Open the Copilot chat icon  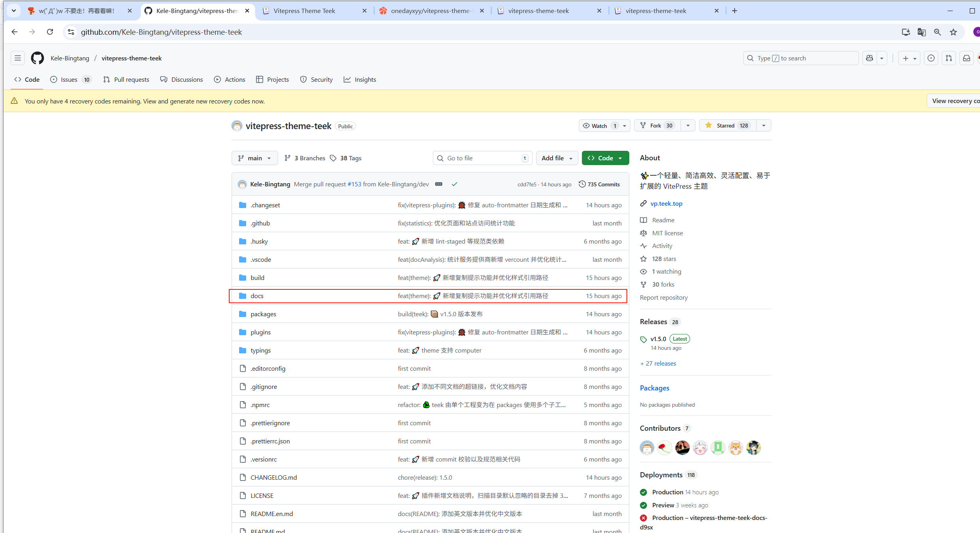[x=870, y=58]
